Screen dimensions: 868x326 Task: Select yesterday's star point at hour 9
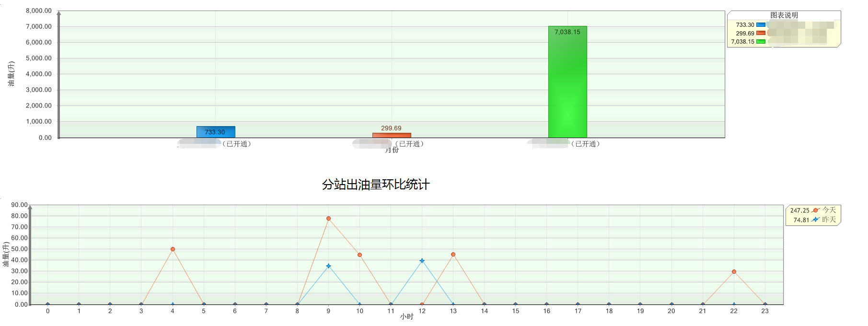(x=328, y=266)
